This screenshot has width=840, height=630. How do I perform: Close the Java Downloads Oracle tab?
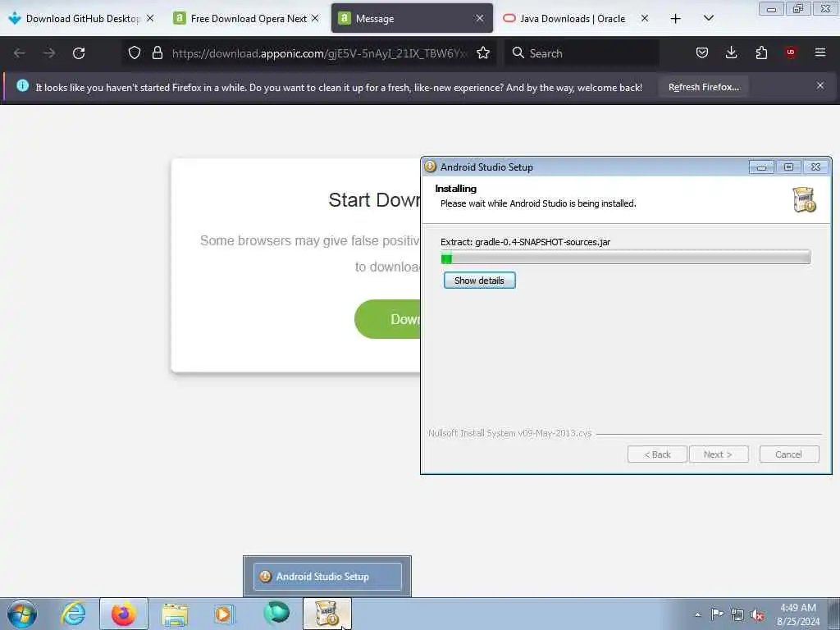tap(645, 18)
